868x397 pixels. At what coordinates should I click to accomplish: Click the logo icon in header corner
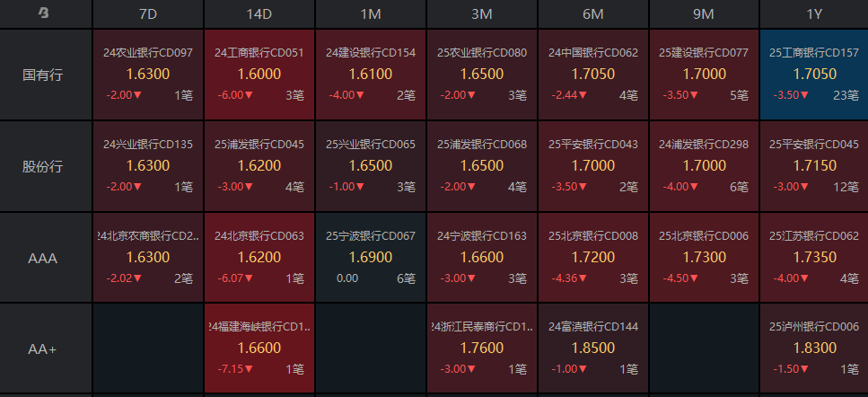point(44,13)
